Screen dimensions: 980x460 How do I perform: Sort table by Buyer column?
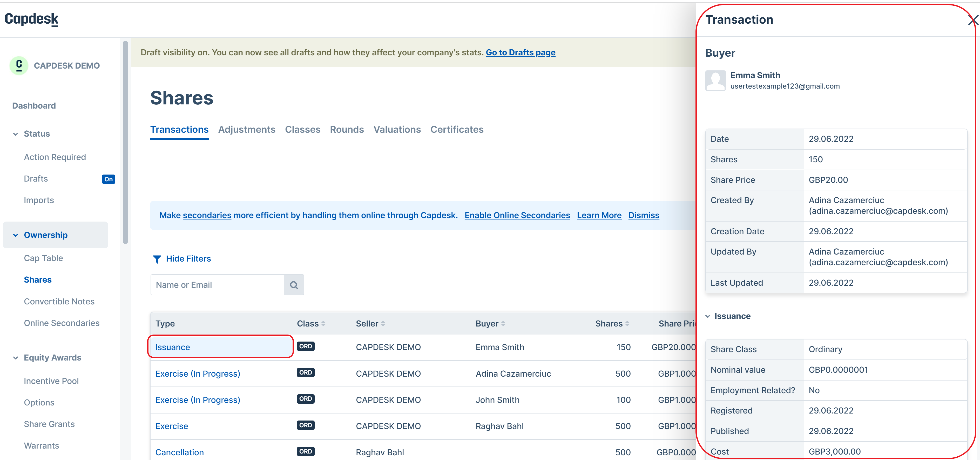coord(503,324)
